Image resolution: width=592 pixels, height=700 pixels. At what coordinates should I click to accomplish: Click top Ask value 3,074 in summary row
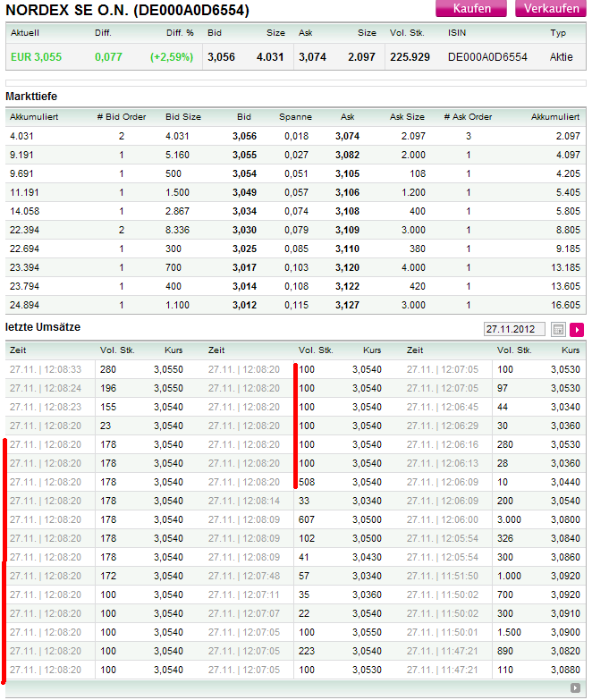point(312,57)
